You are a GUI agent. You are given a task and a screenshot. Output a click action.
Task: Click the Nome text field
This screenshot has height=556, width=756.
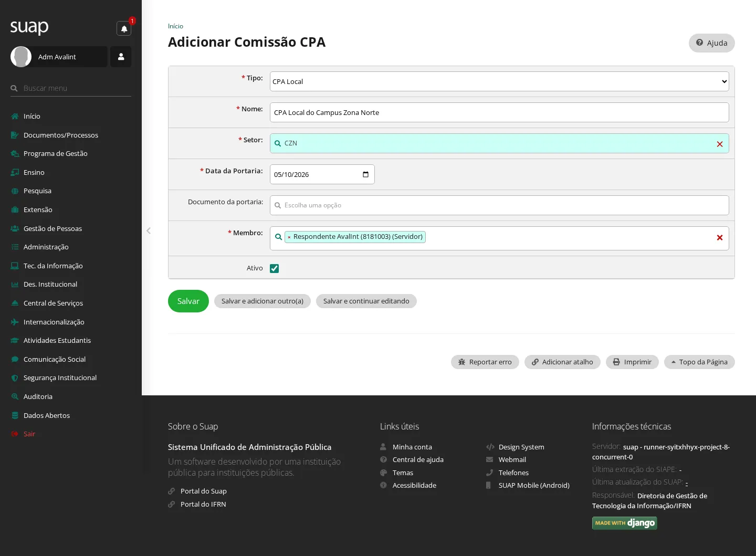(x=499, y=112)
